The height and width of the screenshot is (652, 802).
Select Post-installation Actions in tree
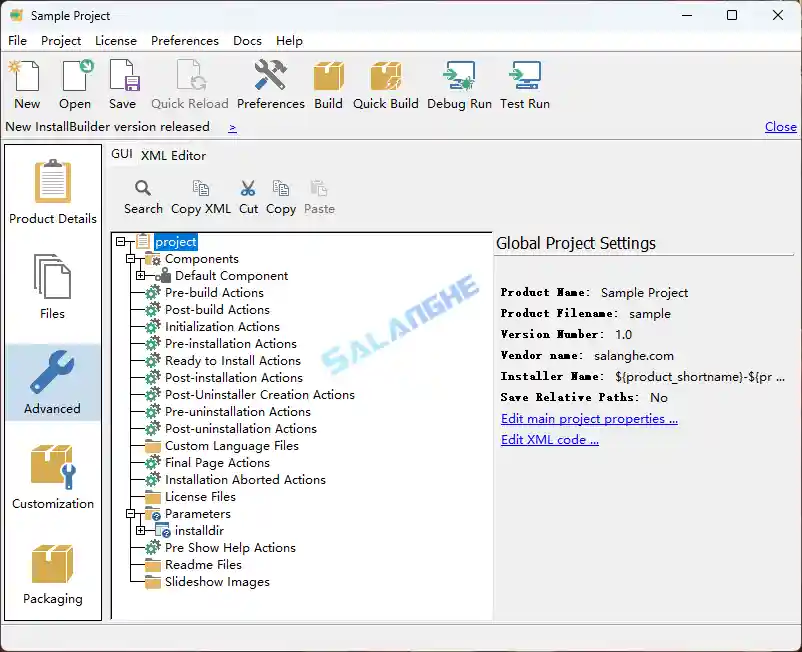pyautogui.click(x=234, y=377)
